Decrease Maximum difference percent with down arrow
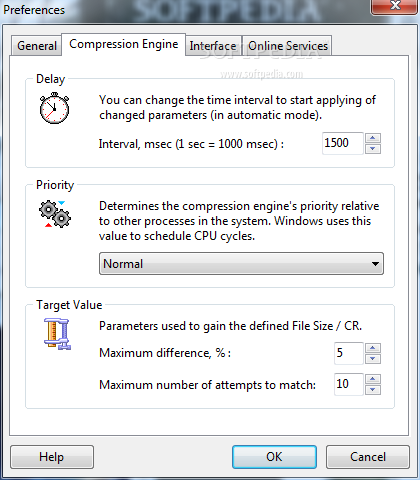 (x=373, y=359)
